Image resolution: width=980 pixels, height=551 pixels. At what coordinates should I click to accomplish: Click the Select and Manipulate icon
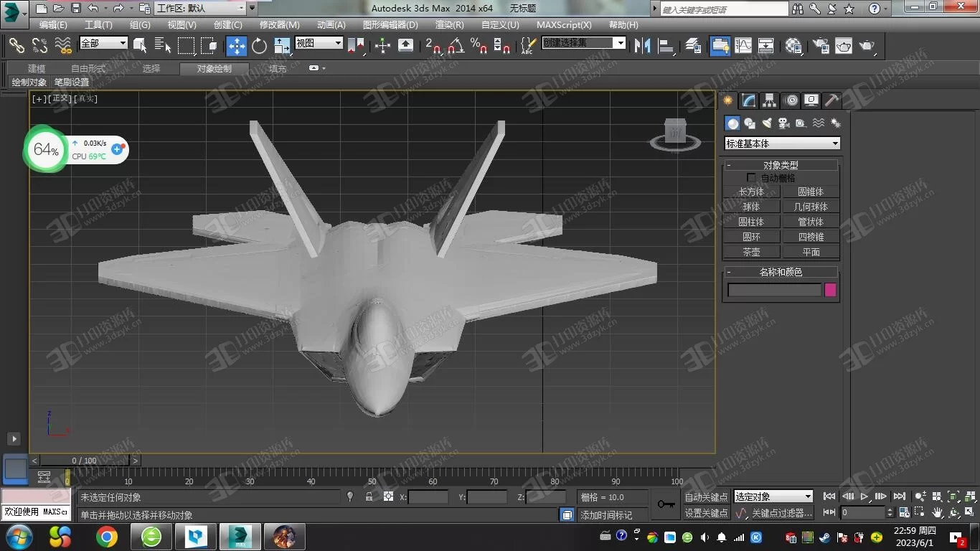382,45
